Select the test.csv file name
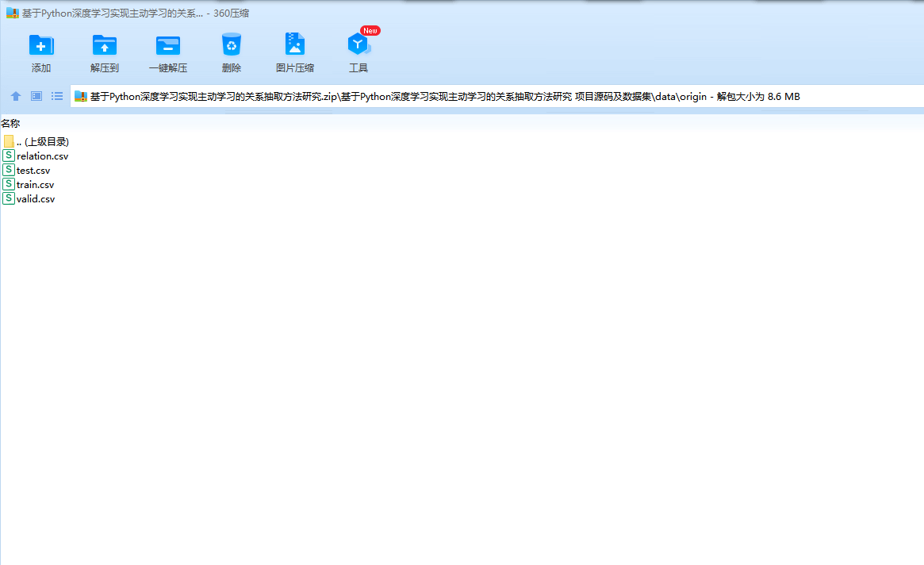Viewport: 924px width, 565px height. click(33, 171)
